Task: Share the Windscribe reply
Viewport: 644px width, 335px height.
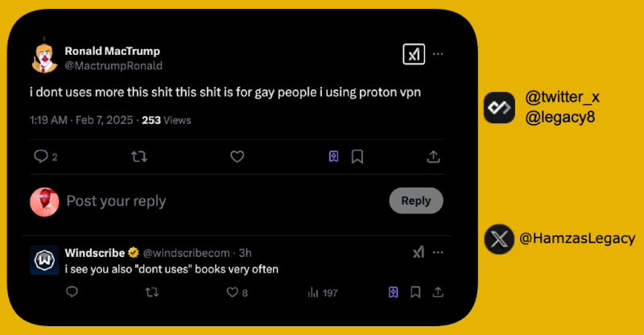Action: (437, 292)
